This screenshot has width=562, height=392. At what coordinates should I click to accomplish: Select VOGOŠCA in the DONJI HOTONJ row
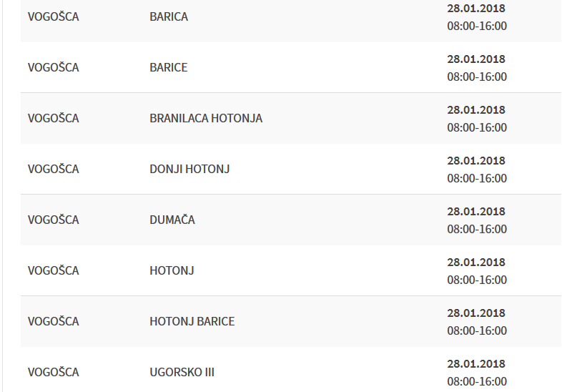tap(54, 169)
